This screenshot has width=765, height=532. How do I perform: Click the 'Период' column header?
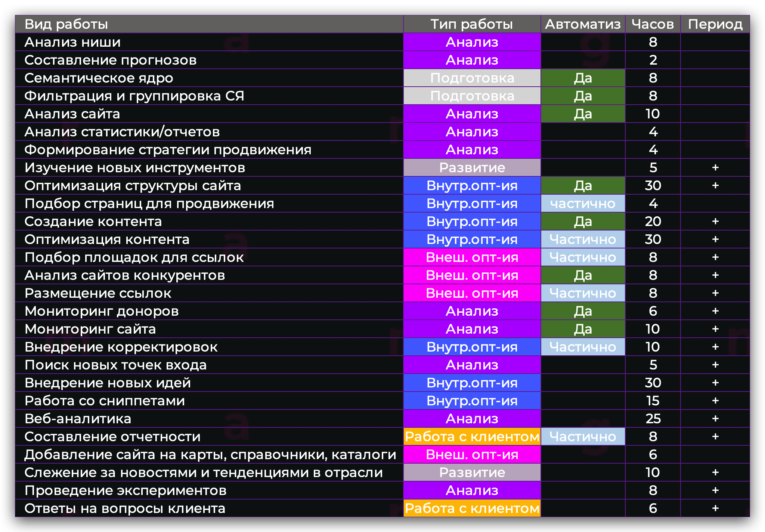715,24
